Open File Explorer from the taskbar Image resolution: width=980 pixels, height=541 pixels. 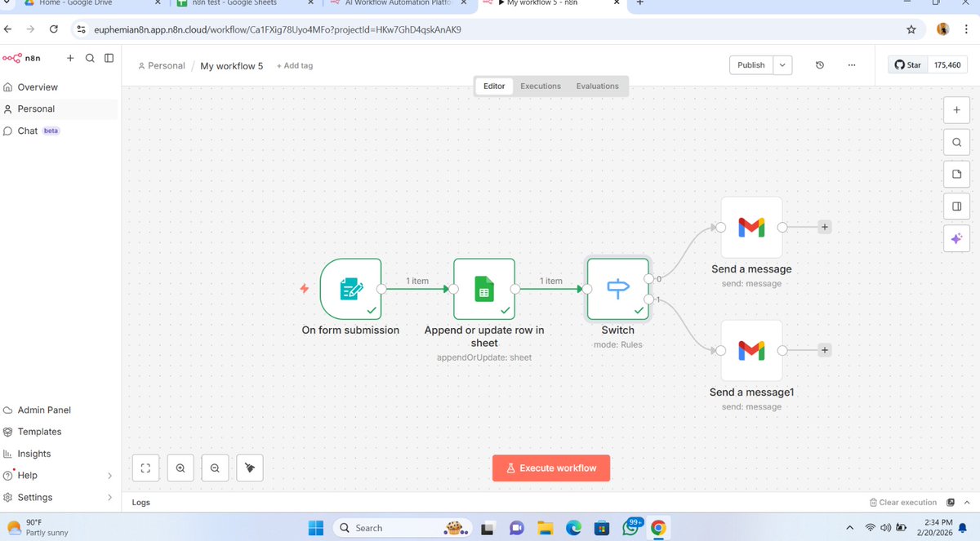coord(545,529)
